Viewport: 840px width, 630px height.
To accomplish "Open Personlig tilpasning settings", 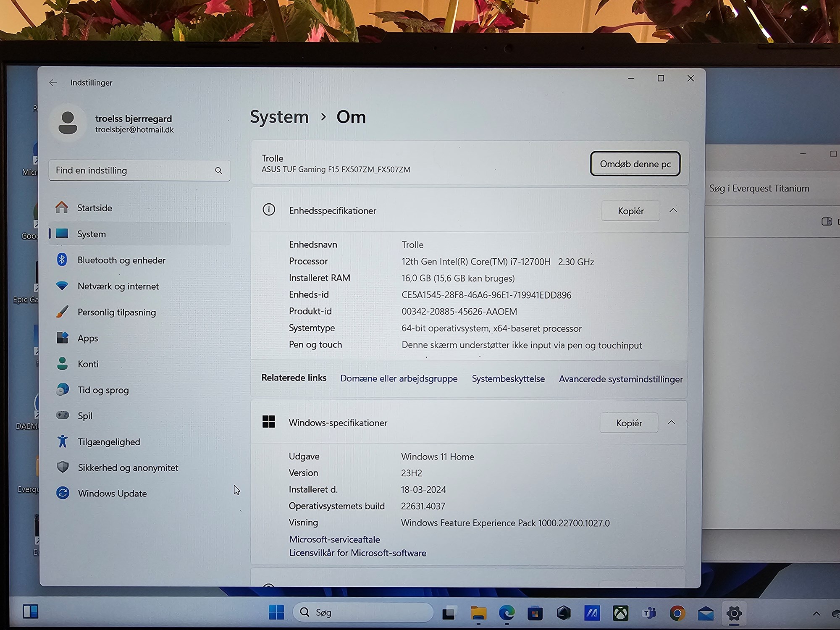I will point(139,312).
